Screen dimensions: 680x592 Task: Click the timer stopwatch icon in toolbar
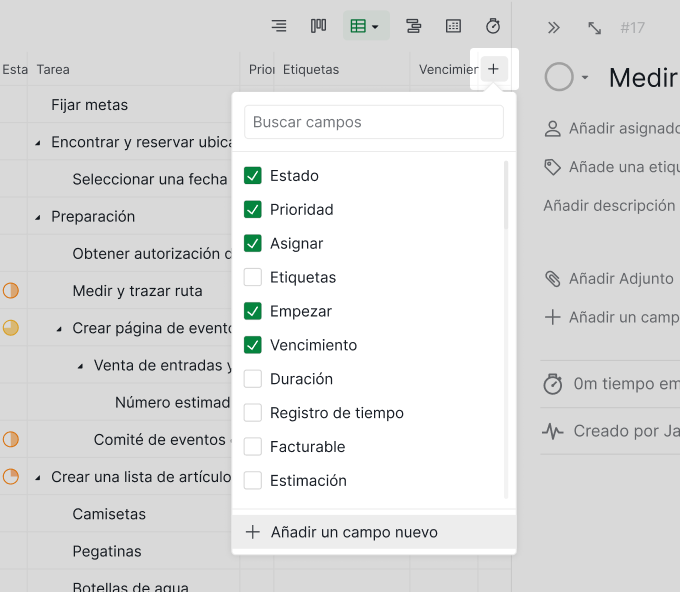pyautogui.click(x=493, y=26)
